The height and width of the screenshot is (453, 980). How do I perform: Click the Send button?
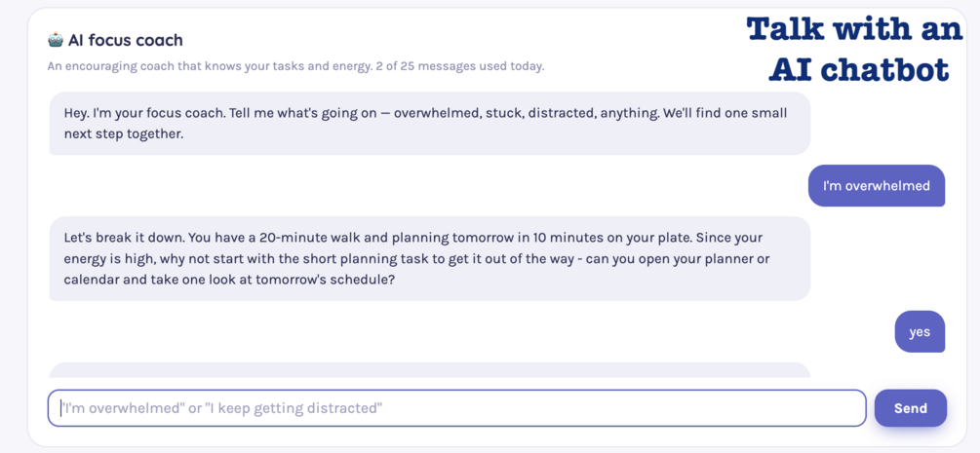click(911, 408)
